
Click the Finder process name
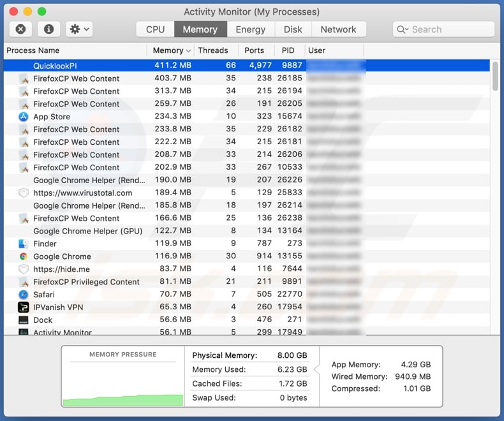pyautogui.click(x=45, y=244)
